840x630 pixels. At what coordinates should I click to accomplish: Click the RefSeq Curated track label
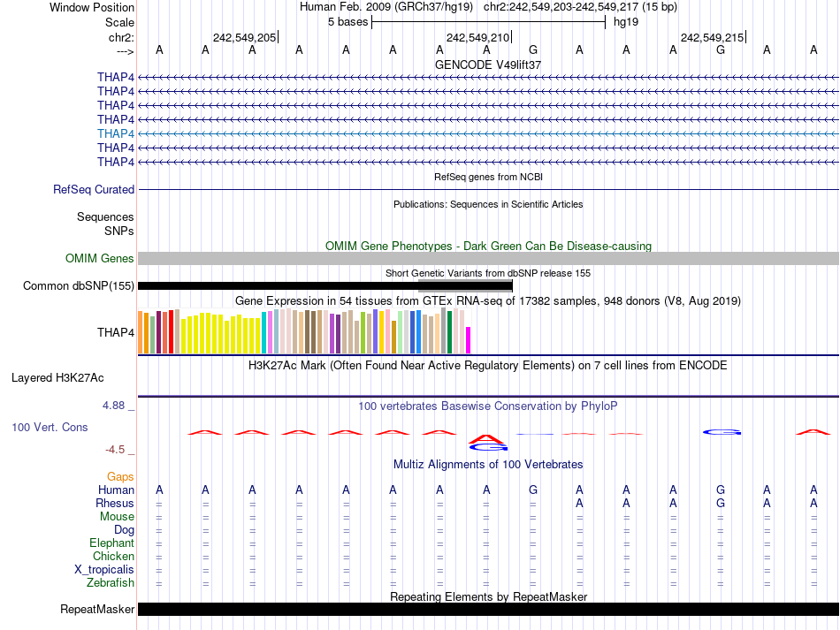point(94,189)
